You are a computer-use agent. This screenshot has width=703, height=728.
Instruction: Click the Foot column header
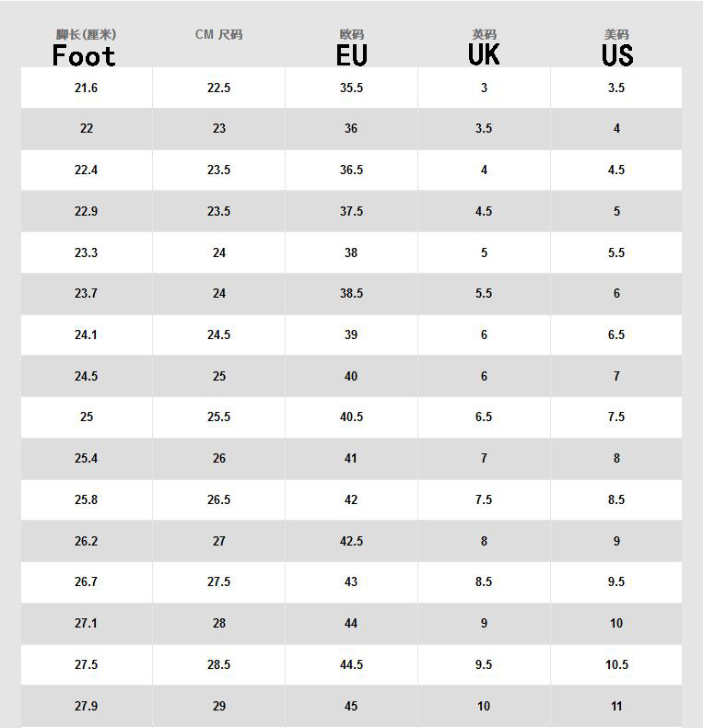85,54
